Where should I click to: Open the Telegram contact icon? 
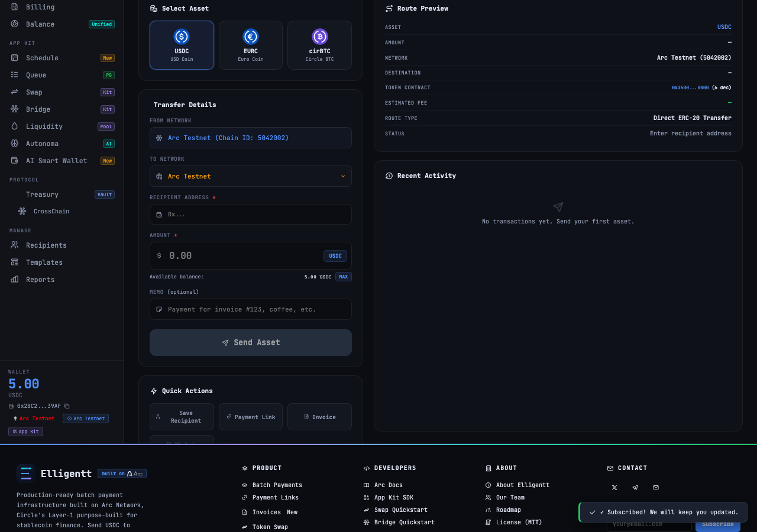635,488
